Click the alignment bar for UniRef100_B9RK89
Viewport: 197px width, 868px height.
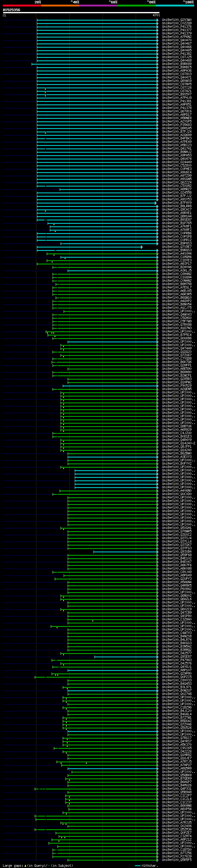[x=95, y=64]
